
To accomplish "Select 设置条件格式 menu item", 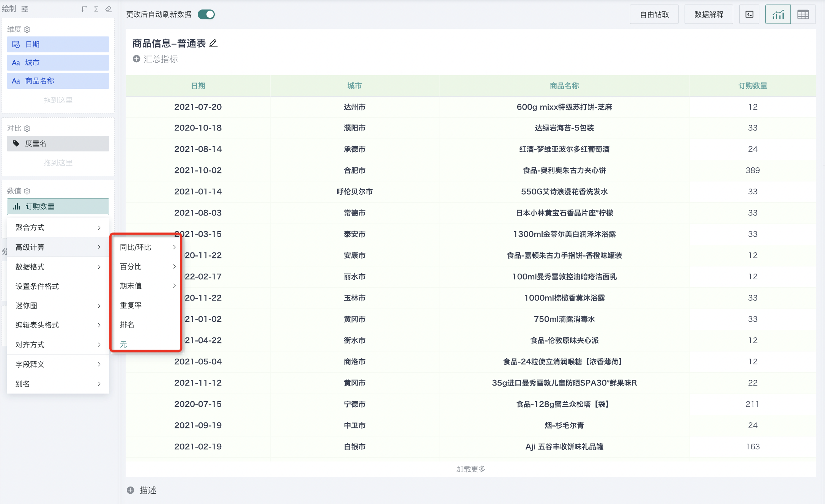I will click(37, 286).
